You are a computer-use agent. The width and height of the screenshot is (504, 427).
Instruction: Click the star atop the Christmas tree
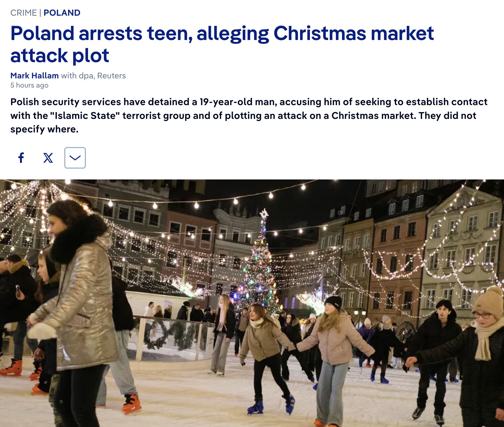[x=264, y=214]
